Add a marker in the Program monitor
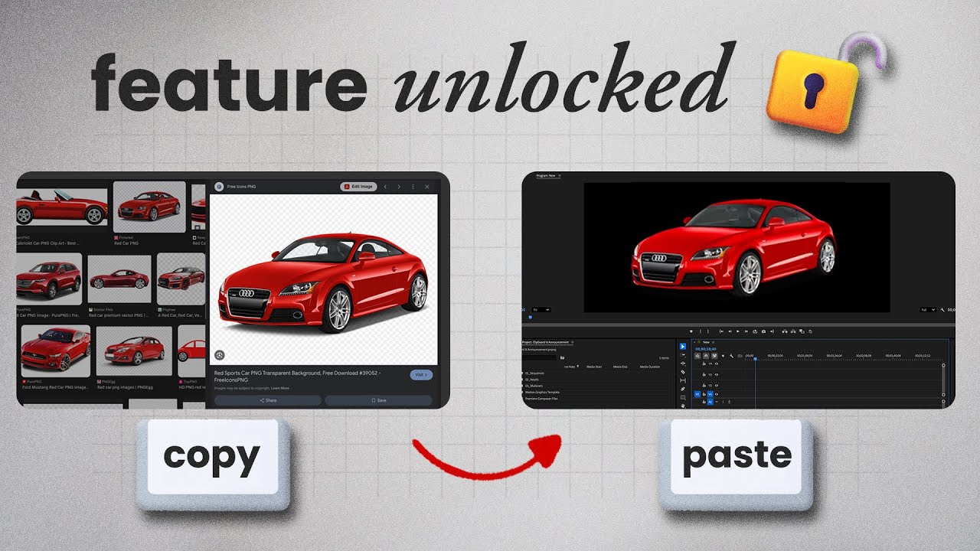Image resolution: width=980 pixels, height=551 pixels. pos(691,331)
